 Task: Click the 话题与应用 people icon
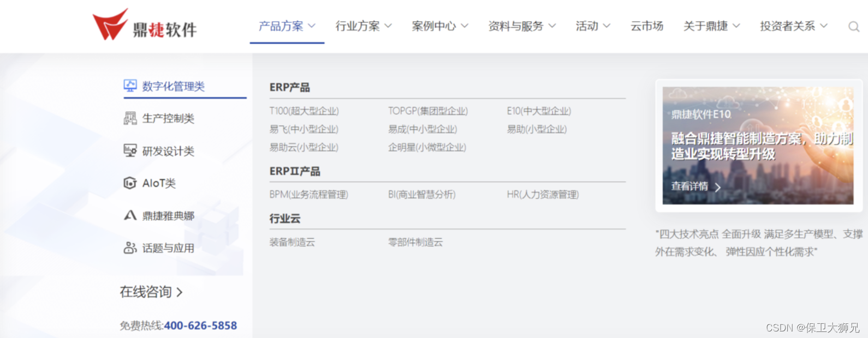pos(130,248)
